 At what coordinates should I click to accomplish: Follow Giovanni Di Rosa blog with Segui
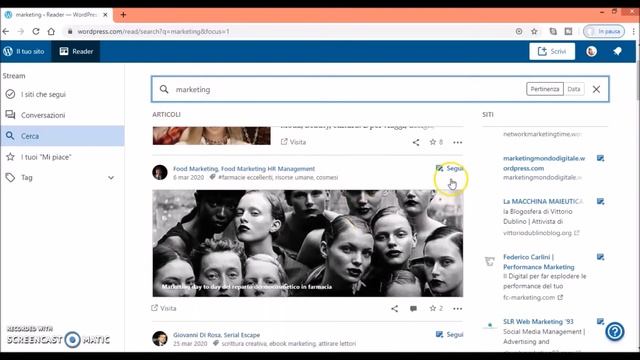[x=449, y=334]
